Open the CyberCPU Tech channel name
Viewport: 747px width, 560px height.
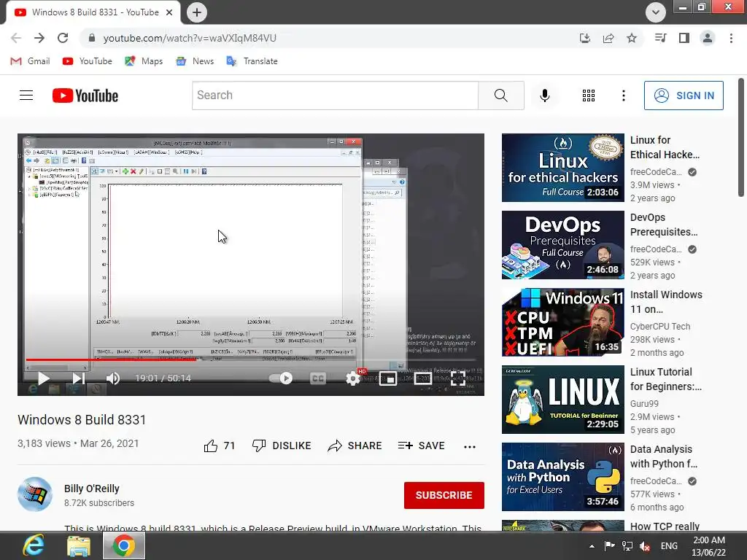coord(659,326)
